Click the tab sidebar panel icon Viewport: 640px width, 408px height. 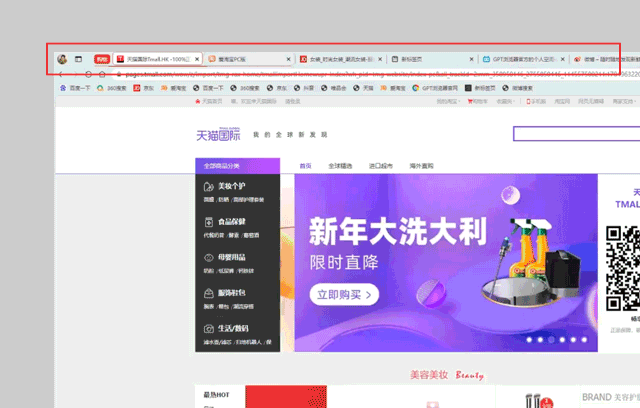pyautogui.click(x=78, y=59)
